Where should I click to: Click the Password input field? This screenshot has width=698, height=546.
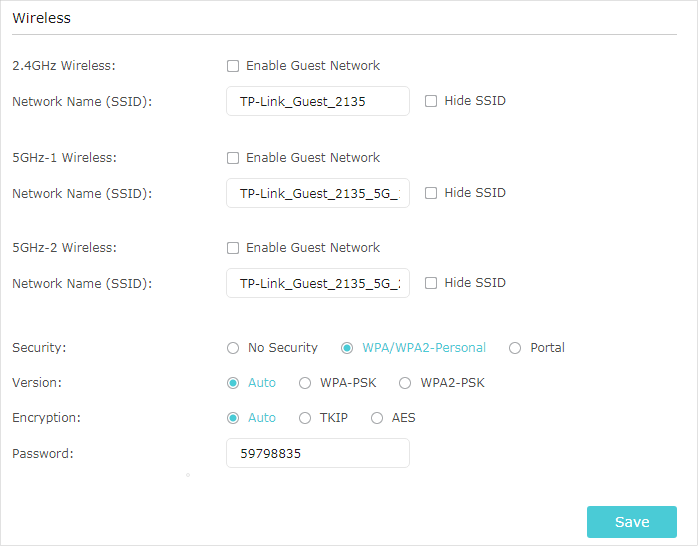(x=318, y=453)
